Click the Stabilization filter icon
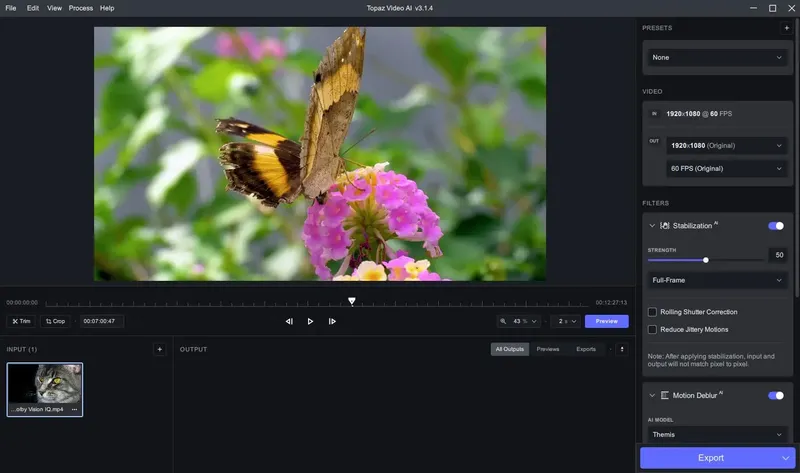The height and width of the screenshot is (473, 800). pyautogui.click(x=665, y=226)
